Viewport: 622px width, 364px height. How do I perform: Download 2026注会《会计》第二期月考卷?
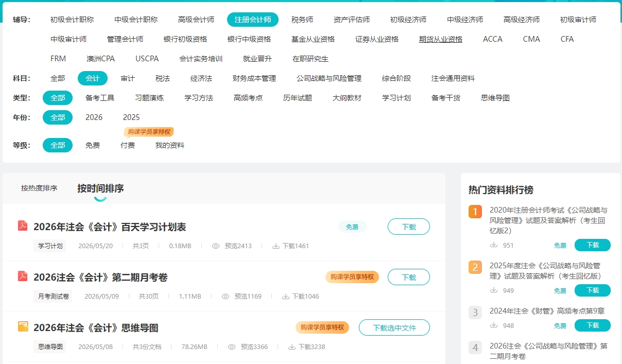[409, 277]
